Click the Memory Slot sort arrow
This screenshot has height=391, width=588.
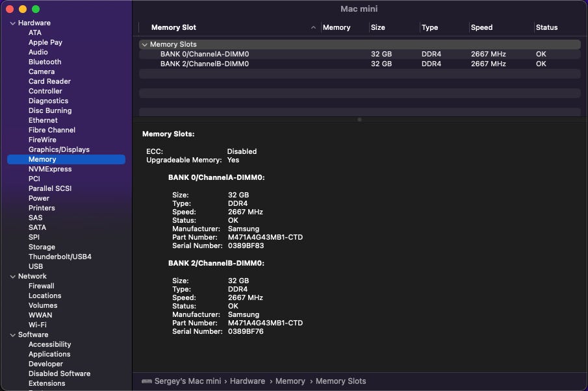coord(313,27)
